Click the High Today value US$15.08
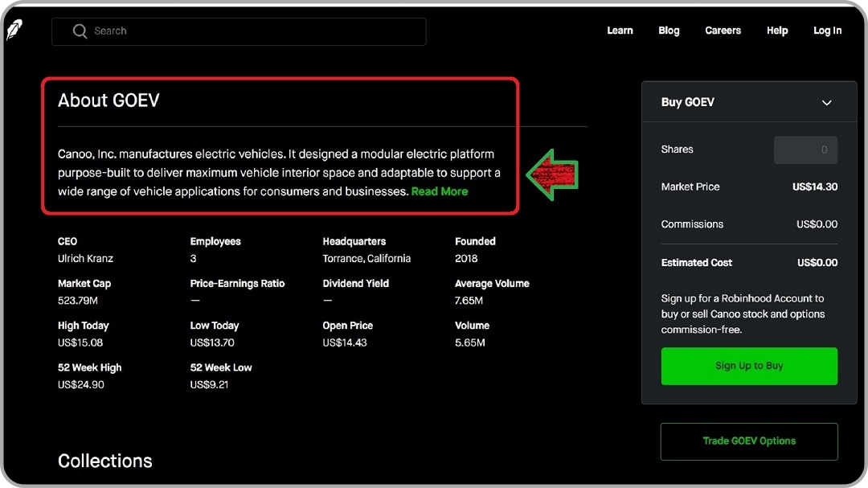 pos(80,342)
